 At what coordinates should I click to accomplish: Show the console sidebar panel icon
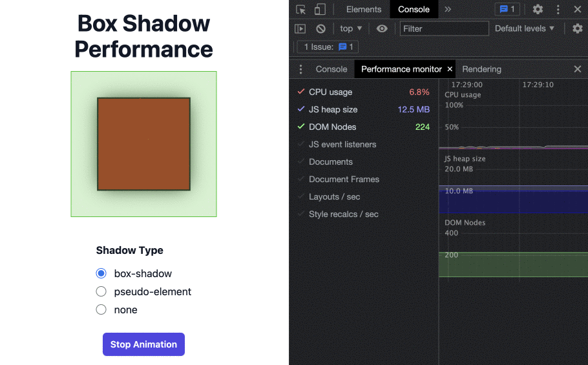point(300,28)
